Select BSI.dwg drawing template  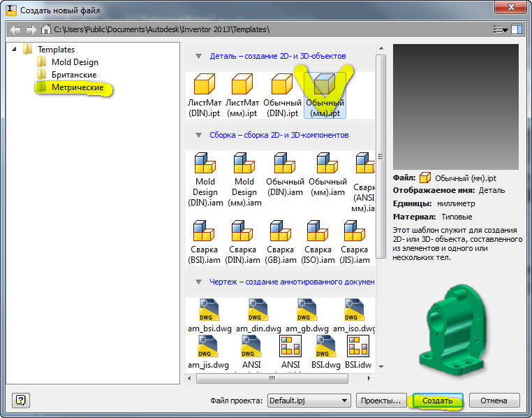[326, 352]
